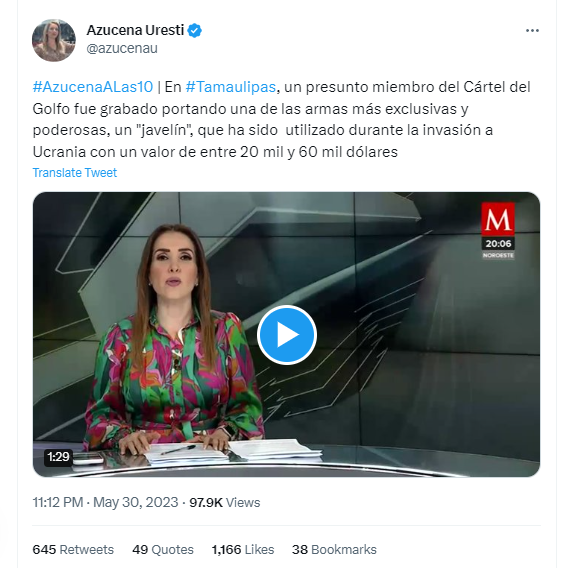Click Translate Tweet
566x568 pixels.
coord(75,173)
